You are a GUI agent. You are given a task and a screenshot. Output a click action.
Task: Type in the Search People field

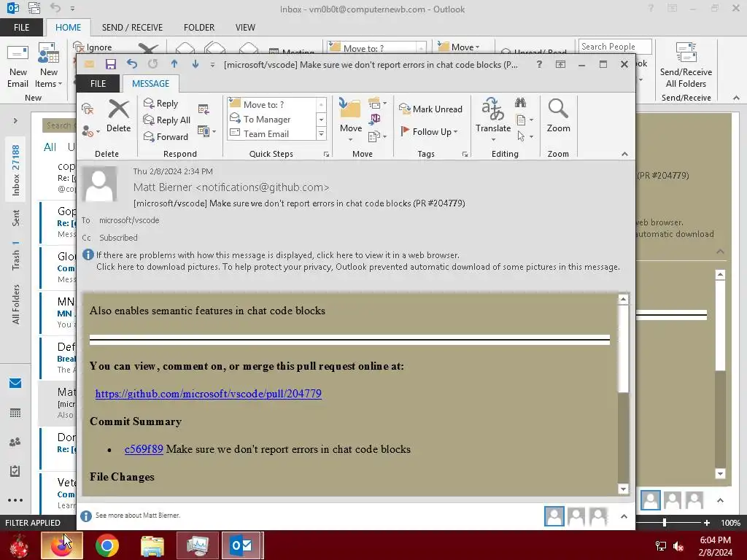pos(614,47)
